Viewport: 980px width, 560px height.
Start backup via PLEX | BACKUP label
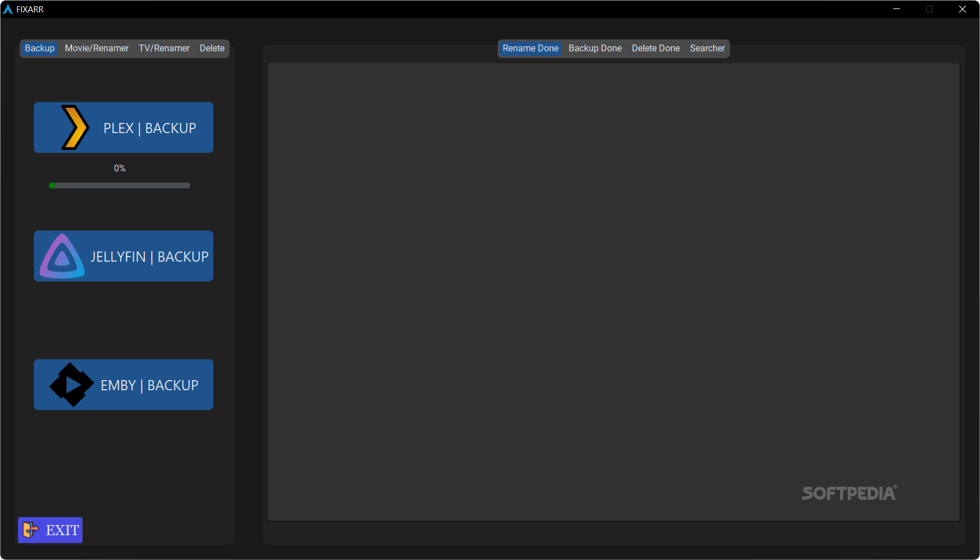[150, 128]
